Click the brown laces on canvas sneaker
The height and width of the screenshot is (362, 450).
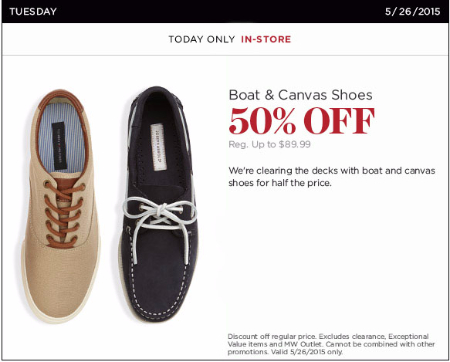pos(64,213)
